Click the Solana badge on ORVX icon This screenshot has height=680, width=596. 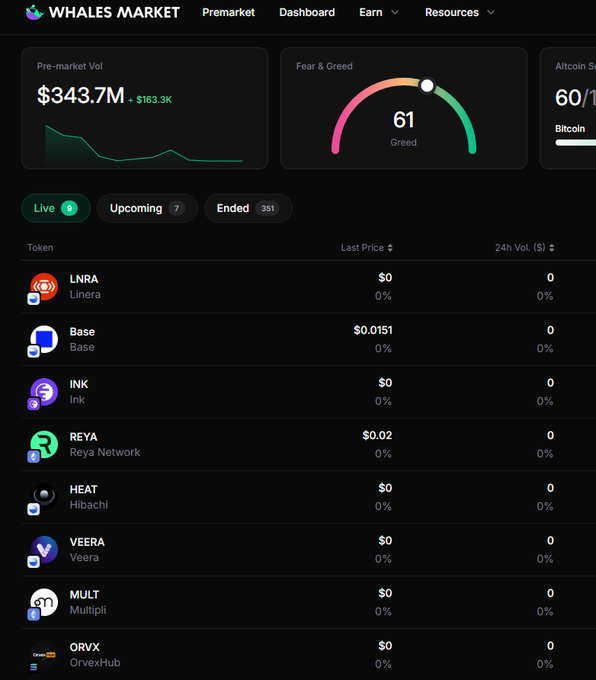33,667
